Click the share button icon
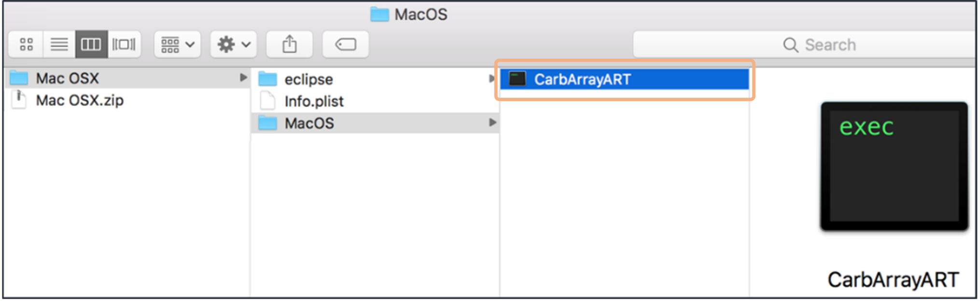The height and width of the screenshot is (301, 980). tap(289, 44)
